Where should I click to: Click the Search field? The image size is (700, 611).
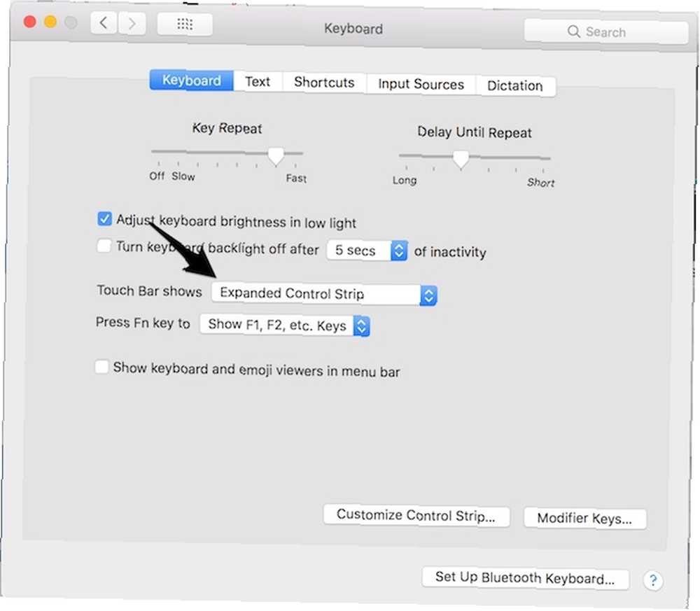pos(606,31)
